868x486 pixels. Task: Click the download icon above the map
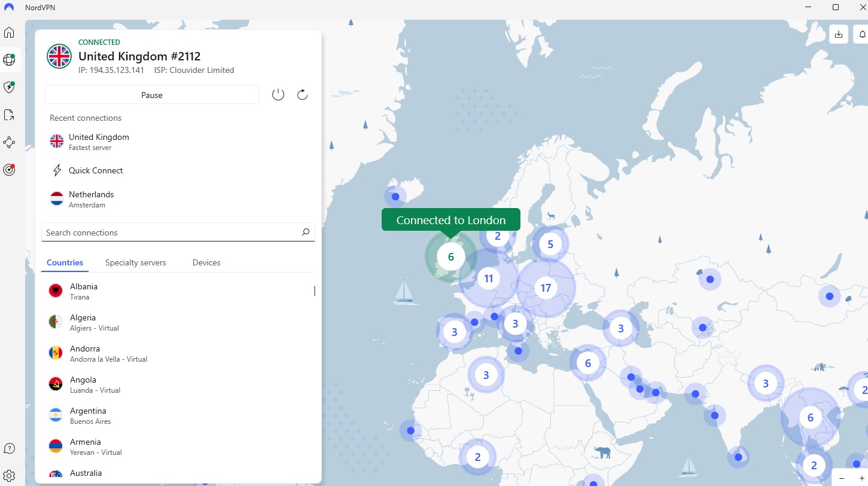click(x=839, y=34)
